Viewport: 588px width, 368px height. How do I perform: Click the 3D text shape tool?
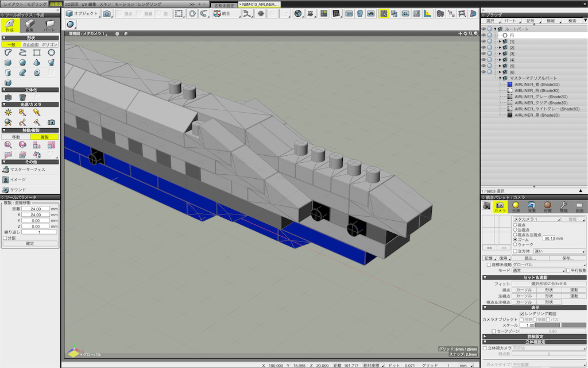pos(8,83)
